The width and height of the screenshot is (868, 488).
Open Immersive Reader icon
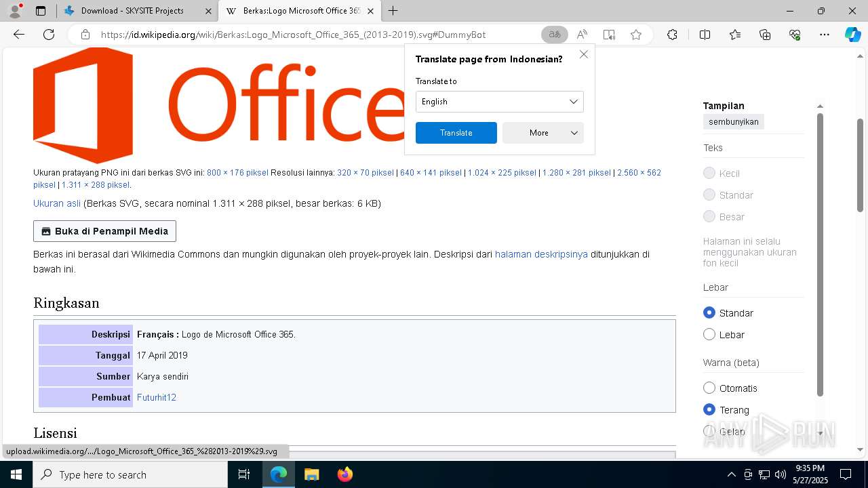[x=609, y=35]
